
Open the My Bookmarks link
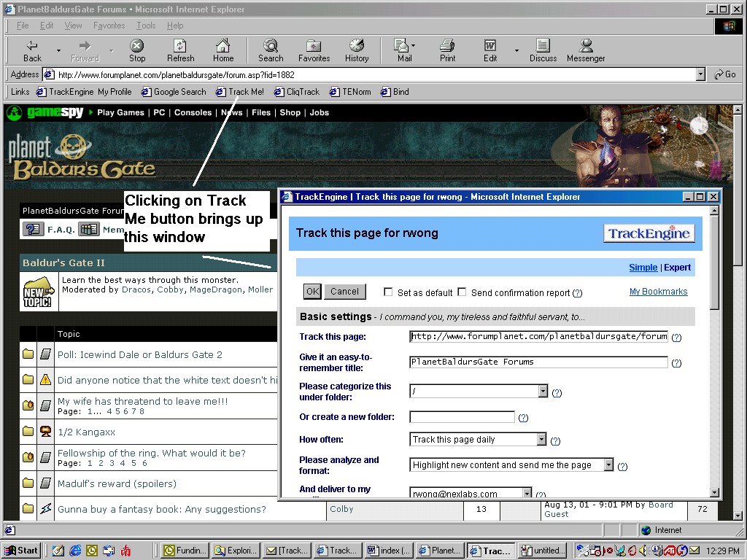659,292
